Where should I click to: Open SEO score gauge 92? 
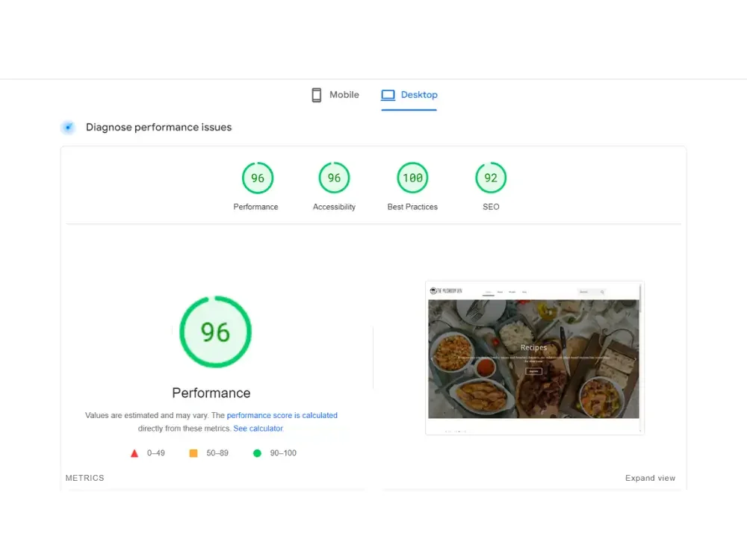pos(491,178)
